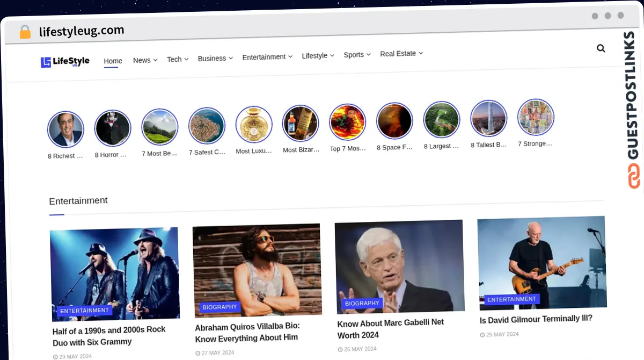The width and height of the screenshot is (644, 360).
Task: Open the 8 Horror story circle
Action: tap(113, 128)
